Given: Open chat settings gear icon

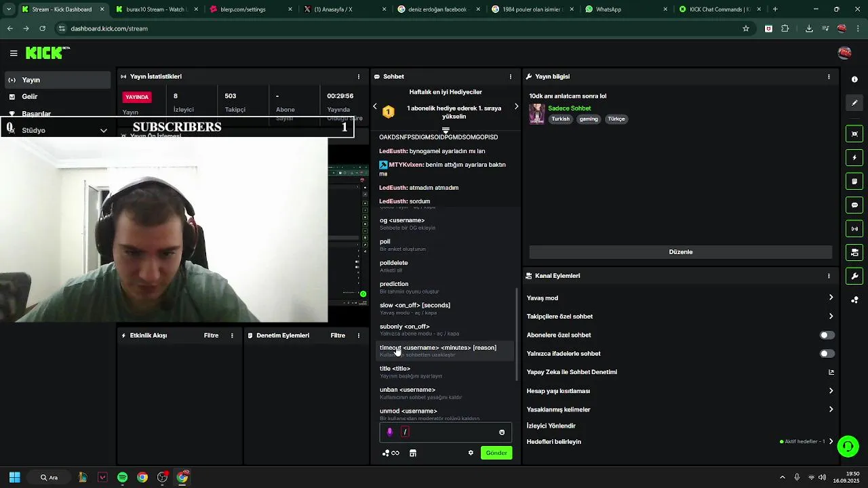Looking at the screenshot, I should pyautogui.click(x=471, y=453).
